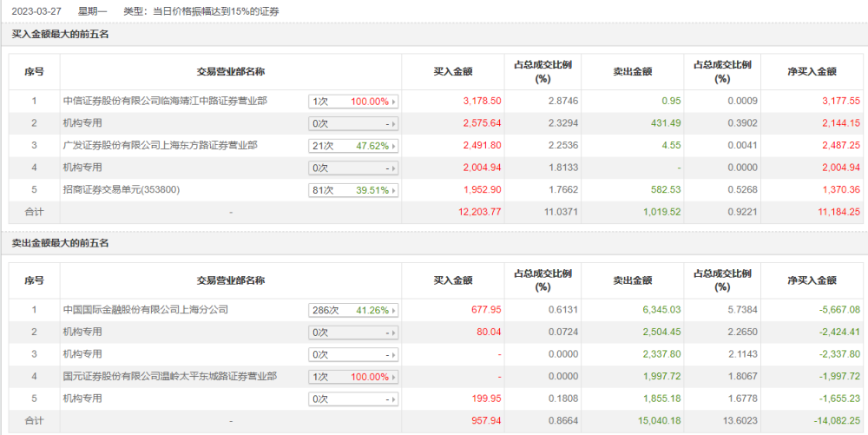Expand the 81次 39.51% box for 招商证券
The image size is (868, 435).
point(353,190)
